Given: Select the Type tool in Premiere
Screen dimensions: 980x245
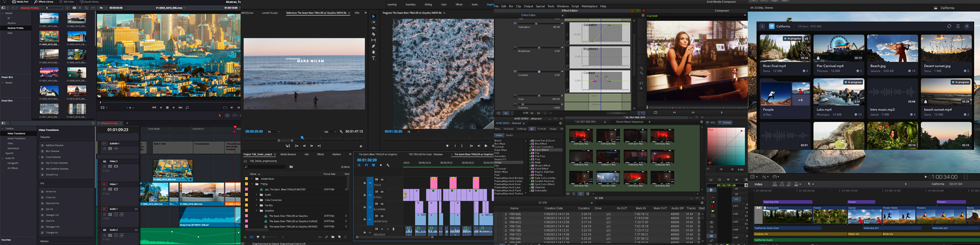Looking at the screenshot, I should (x=373, y=58).
